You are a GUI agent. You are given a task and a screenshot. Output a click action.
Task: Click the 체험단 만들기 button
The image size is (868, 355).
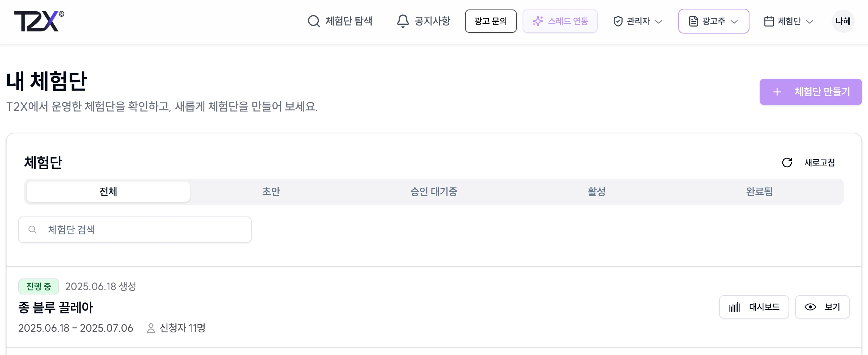[x=811, y=92]
